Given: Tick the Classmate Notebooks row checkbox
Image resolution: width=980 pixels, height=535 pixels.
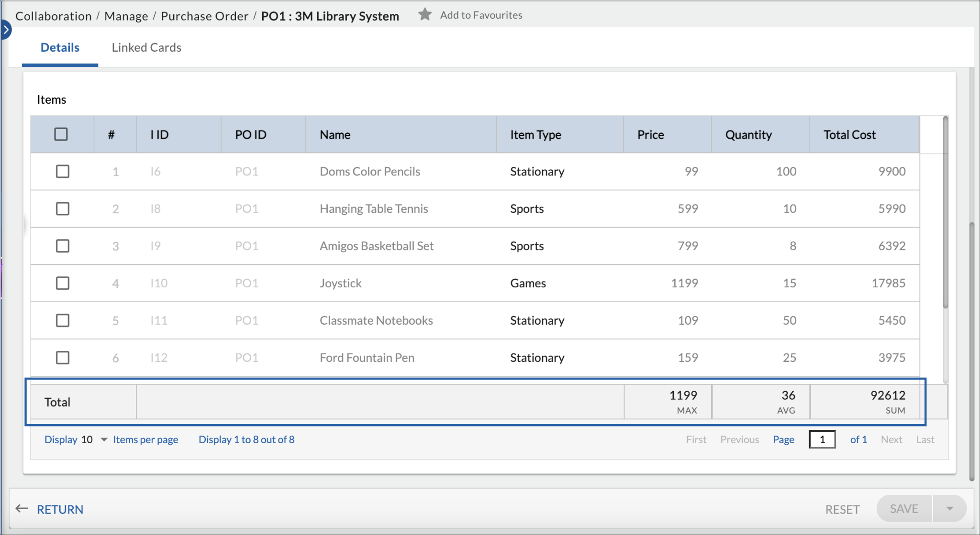Looking at the screenshot, I should 63,321.
